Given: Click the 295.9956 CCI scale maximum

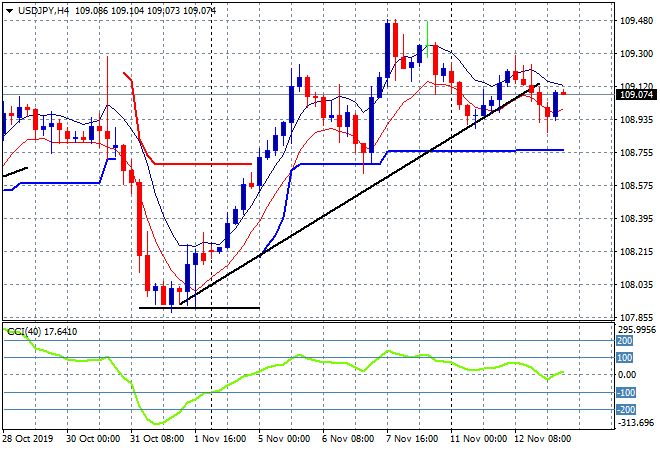Looking at the screenshot, I should [636, 330].
